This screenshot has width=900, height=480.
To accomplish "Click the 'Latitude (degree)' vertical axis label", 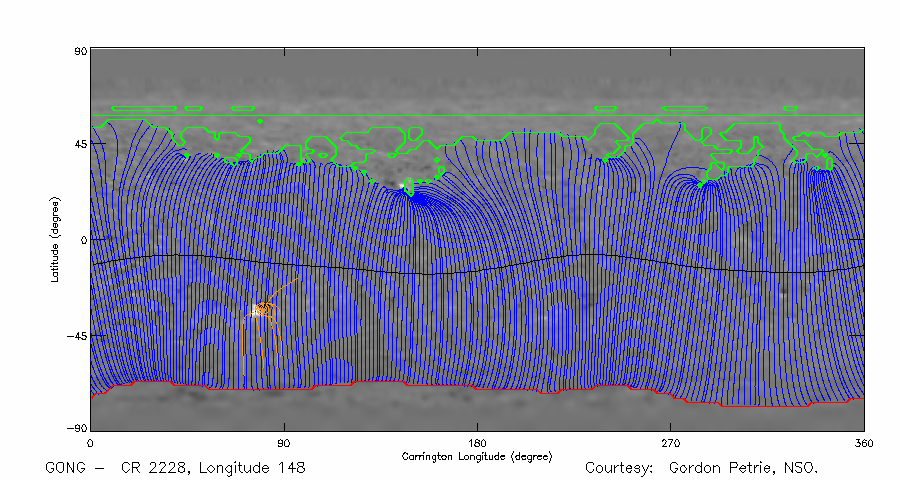I will [x=57, y=239].
